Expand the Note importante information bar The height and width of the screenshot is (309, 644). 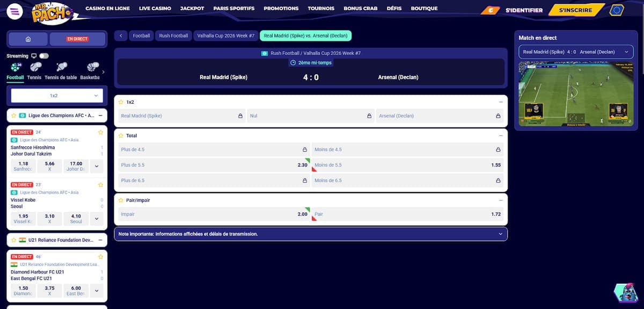tap(311, 234)
